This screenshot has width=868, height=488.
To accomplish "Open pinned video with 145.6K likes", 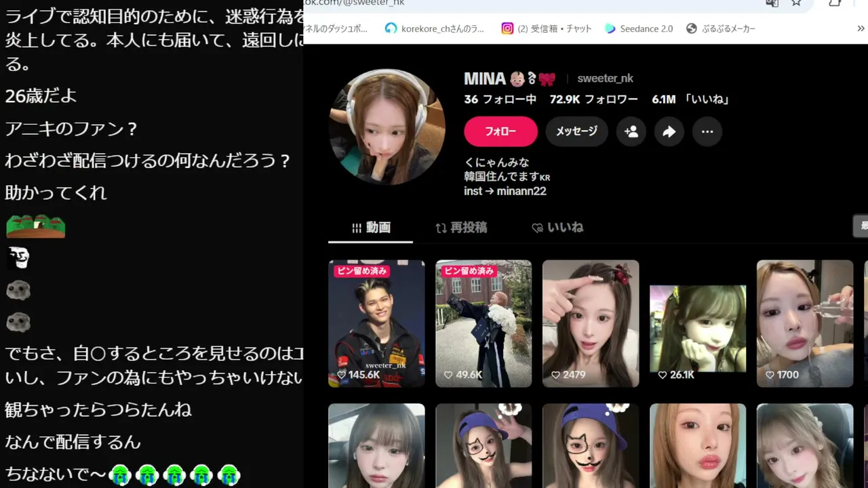I will click(x=376, y=323).
